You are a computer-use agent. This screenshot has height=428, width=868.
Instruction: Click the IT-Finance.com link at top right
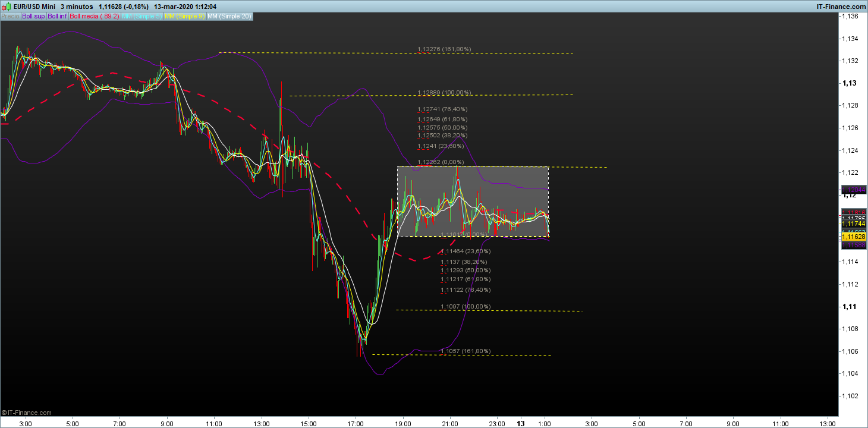tap(835, 7)
